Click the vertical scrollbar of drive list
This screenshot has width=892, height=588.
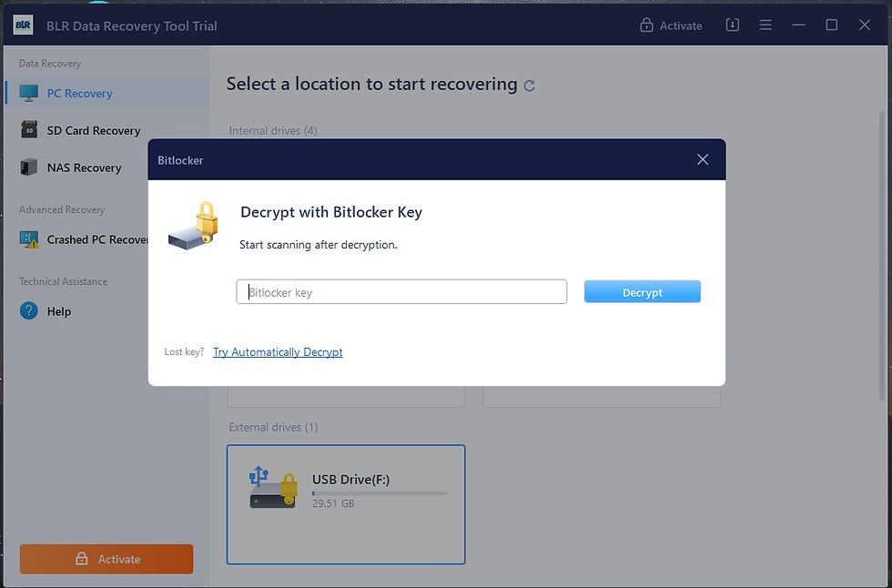(883, 256)
